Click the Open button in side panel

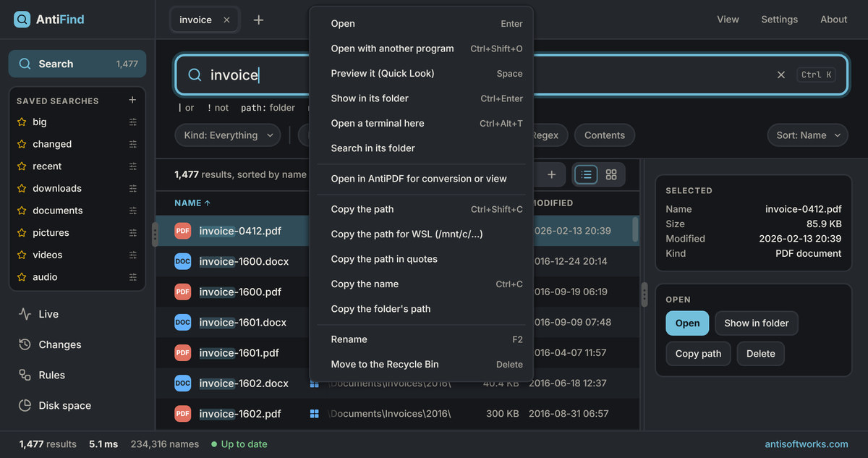coord(687,323)
